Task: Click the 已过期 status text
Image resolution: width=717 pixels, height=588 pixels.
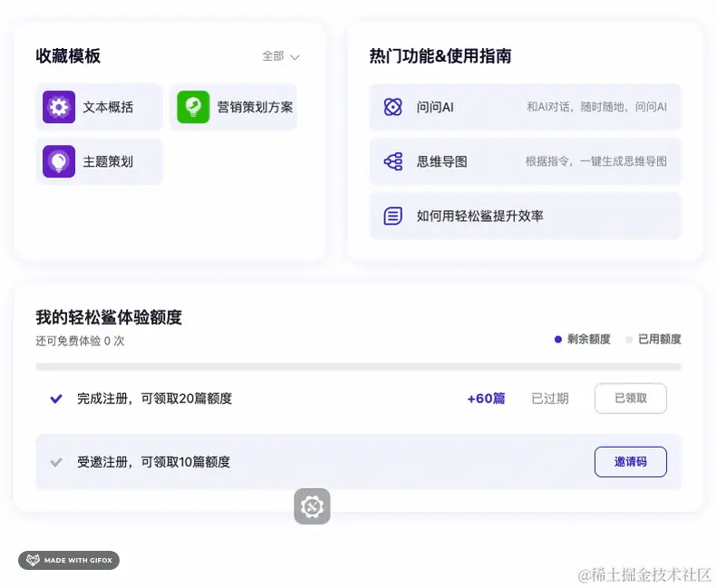Action: point(550,399)
